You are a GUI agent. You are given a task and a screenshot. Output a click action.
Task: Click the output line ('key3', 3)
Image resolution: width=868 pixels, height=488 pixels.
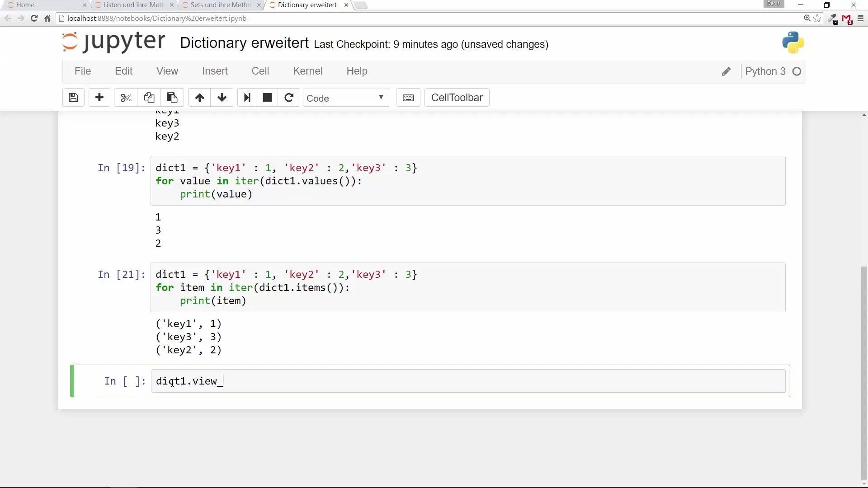click(189, 337)
